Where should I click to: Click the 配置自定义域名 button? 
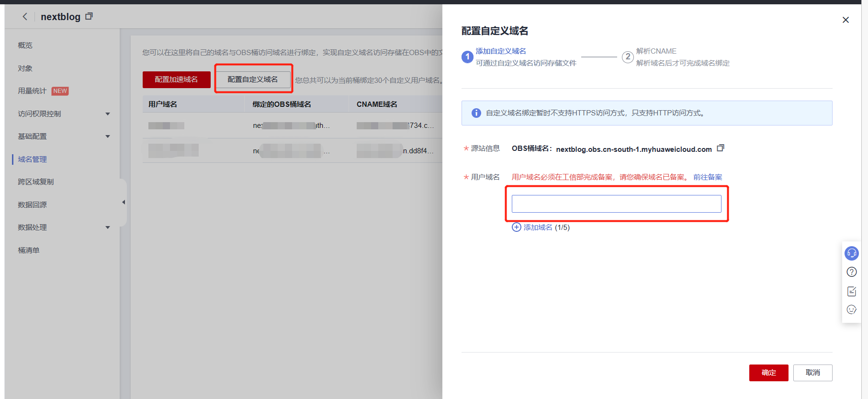253,80
